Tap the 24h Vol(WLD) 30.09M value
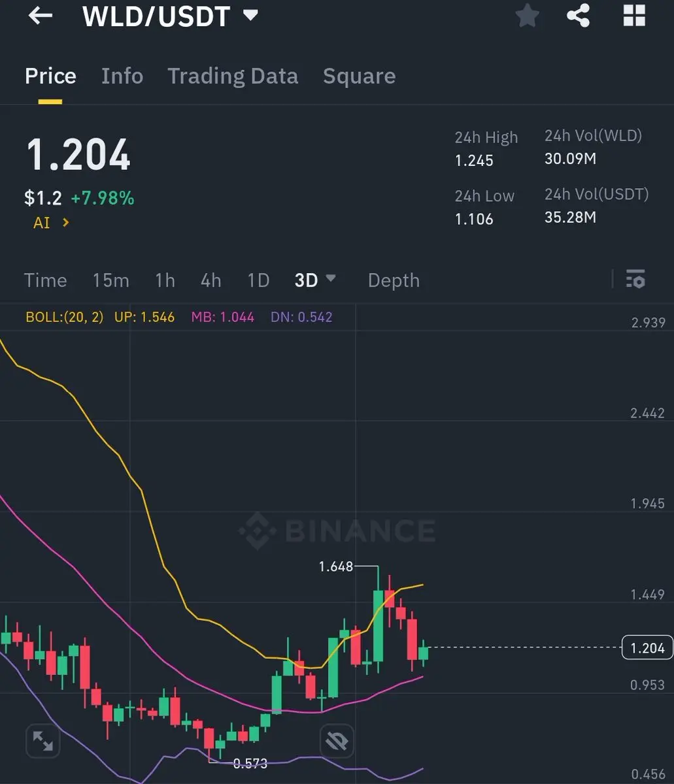The image size is (674, 784). 570,159
